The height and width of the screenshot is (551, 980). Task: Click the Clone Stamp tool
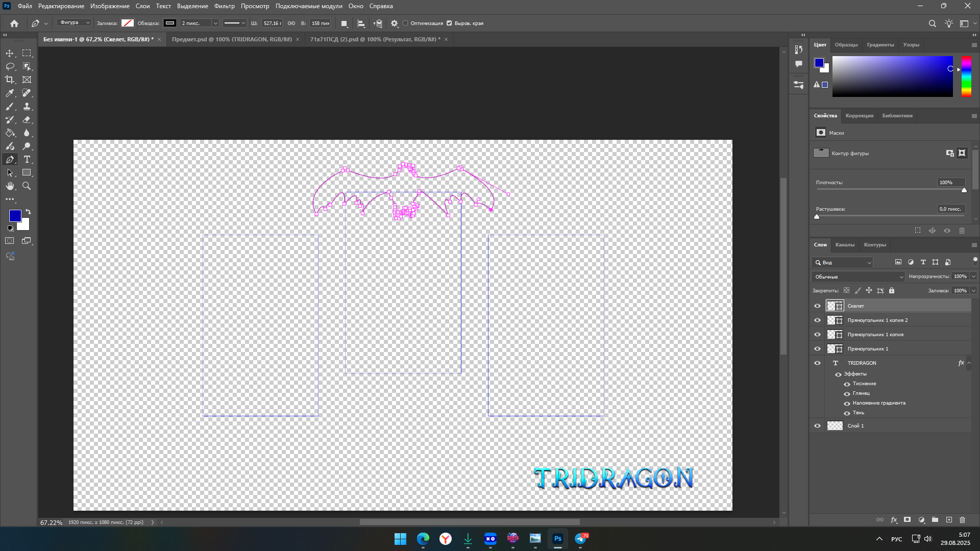tap(27, 106)
